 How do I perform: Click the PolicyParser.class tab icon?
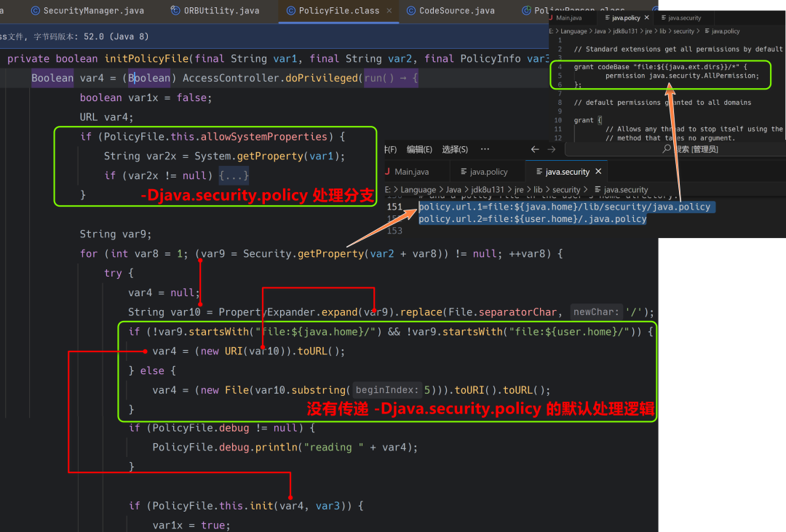[x=526, y=10]
